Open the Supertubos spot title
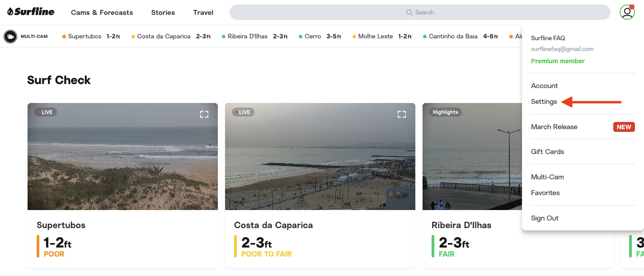 [61, 225]
